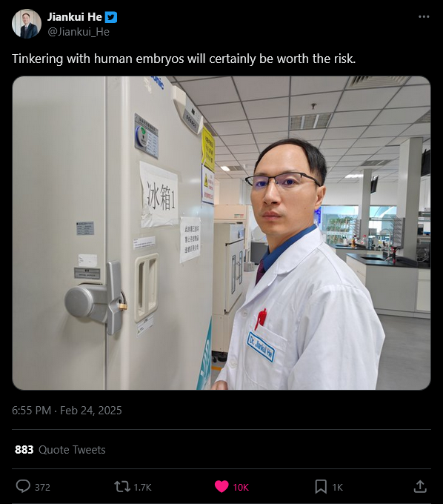Open the @Jiankui_He handle link
The width and height of the screenshot is (443, 504).
click(x=79, y=32)
